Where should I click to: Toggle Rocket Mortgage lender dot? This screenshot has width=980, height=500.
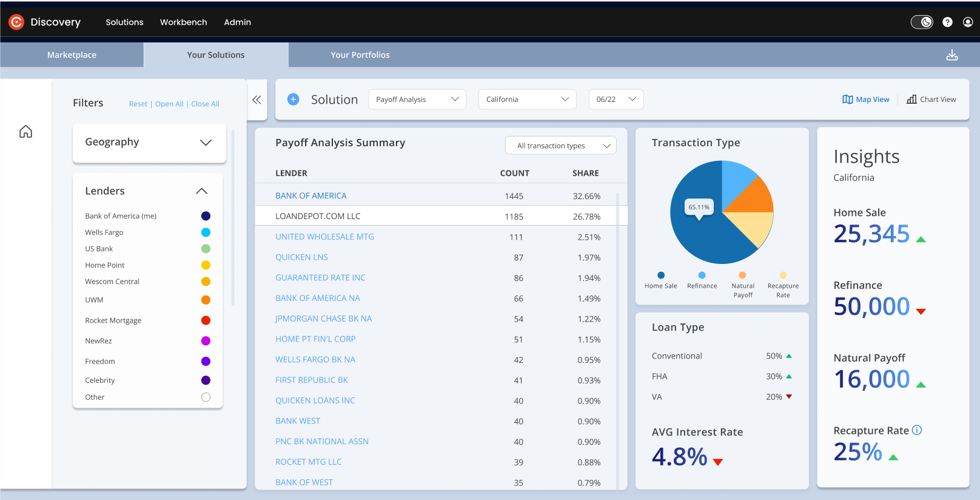[x=206, y=320]
